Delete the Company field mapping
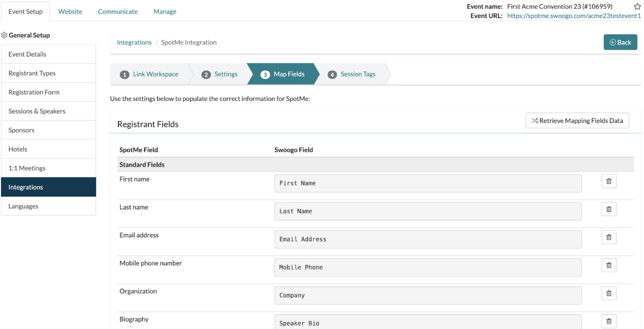The image size is (644, 329). click(x=609, y=293)
